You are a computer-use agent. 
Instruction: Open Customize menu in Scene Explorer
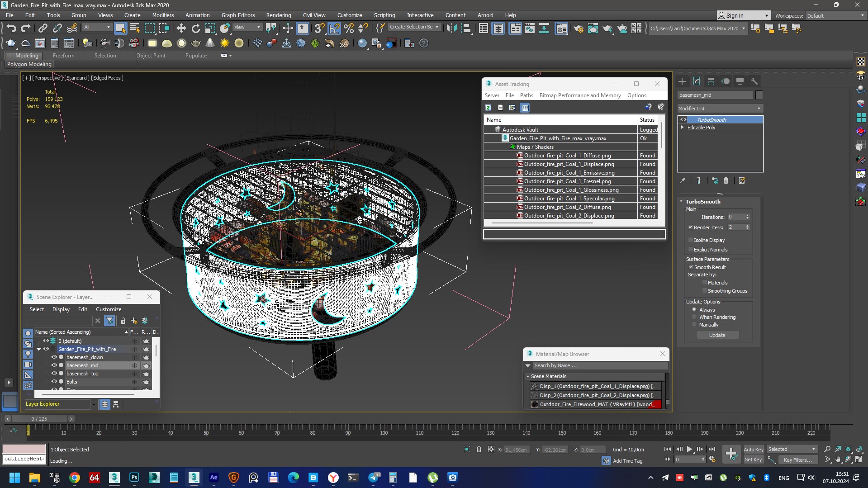109,309
